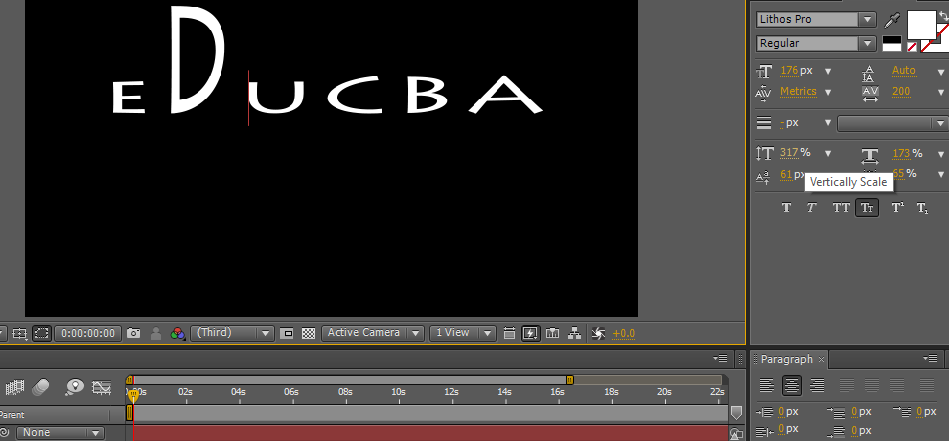Click the vertical scale 317 % value
Screen dimensions: 949x441
coord(795,152)
